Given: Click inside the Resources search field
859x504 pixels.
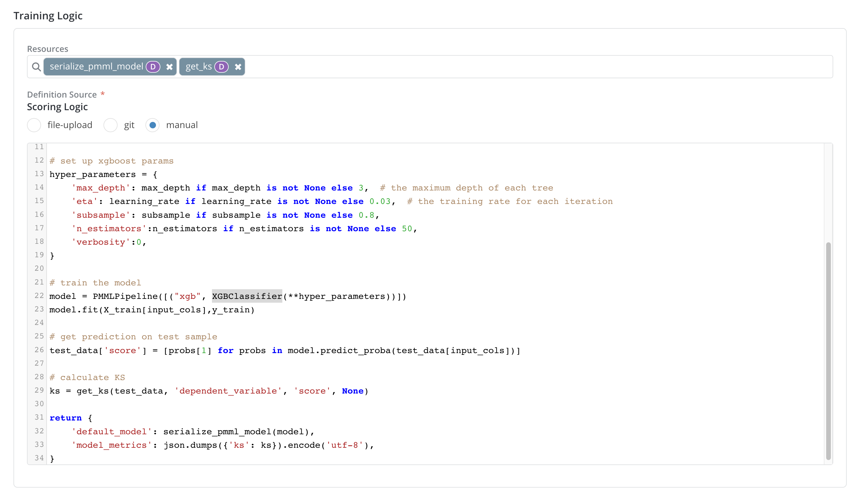Looking at the screenshot, I should click(x=511, y=67).
